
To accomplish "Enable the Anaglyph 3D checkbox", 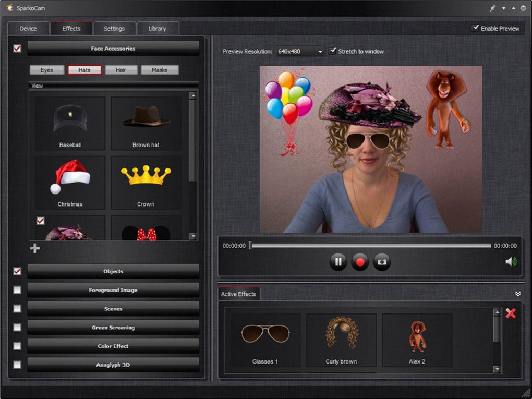I will pyautogui.click(x=17, y=365).
